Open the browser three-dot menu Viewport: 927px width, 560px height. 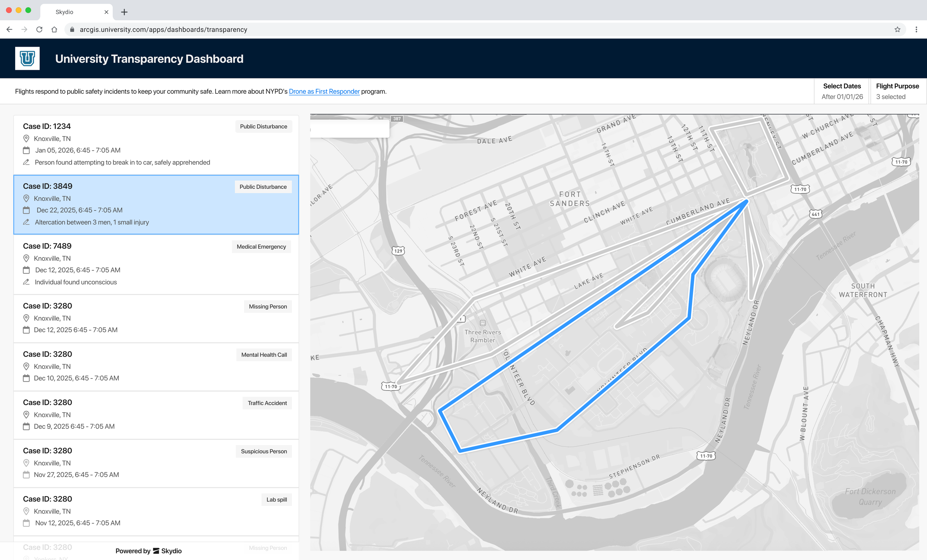[916, 29]
